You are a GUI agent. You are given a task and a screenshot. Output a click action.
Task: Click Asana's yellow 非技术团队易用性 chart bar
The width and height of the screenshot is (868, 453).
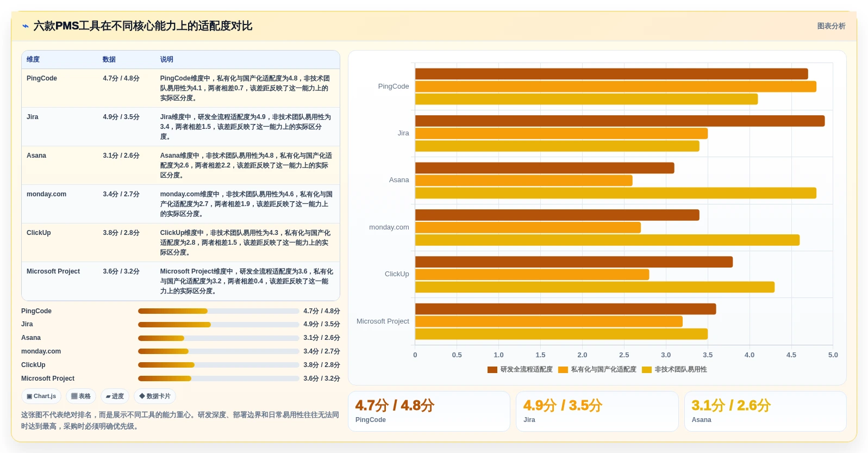(x=616, y=193)
